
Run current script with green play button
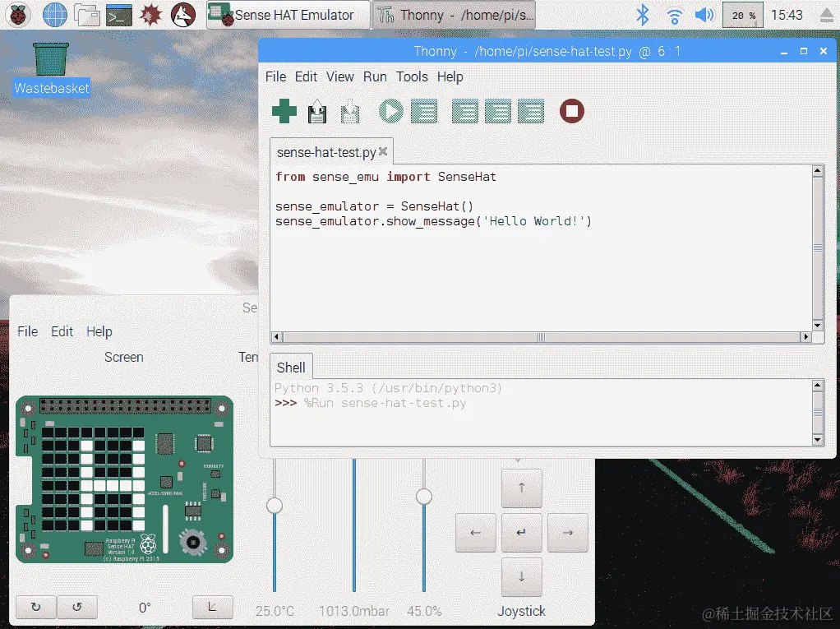(x=391, y=112)
